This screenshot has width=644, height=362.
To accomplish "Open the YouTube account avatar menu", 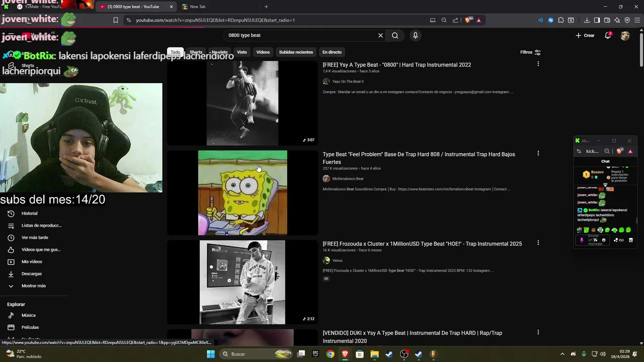I will point(625,35).
